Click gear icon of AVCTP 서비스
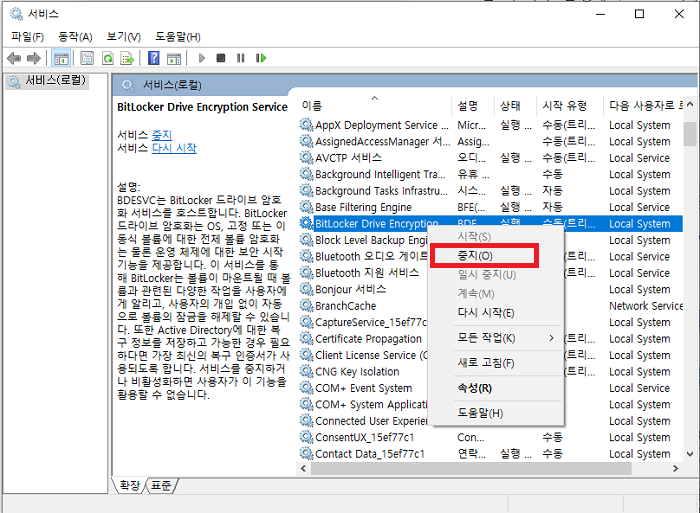This screenshot has width=700, height=513. 306,158
